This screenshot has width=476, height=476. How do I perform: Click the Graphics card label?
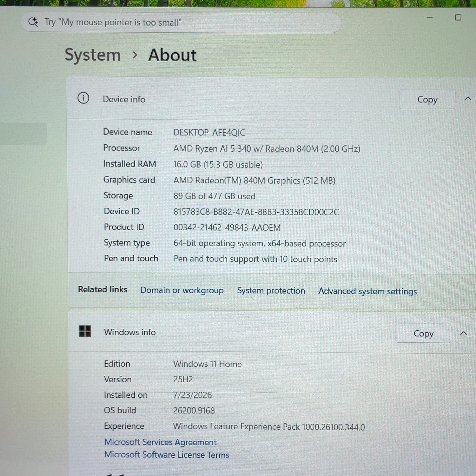tap(129, 180)
